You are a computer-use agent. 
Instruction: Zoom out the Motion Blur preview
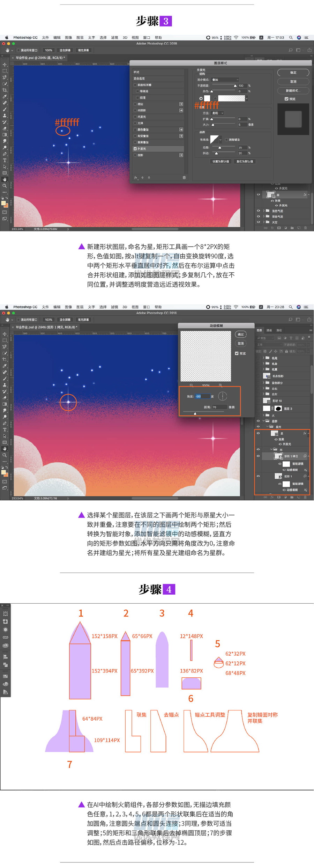click(x=191, y=385)
